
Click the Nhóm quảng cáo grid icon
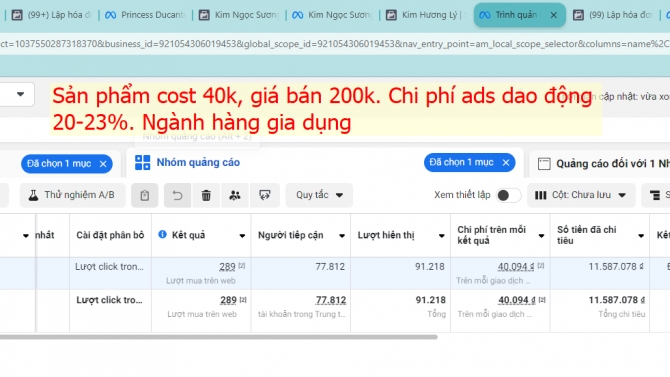[x=143, y=162]
